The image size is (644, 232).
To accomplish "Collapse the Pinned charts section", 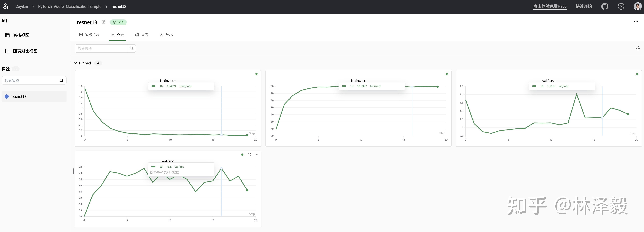I will pos(76,63).
